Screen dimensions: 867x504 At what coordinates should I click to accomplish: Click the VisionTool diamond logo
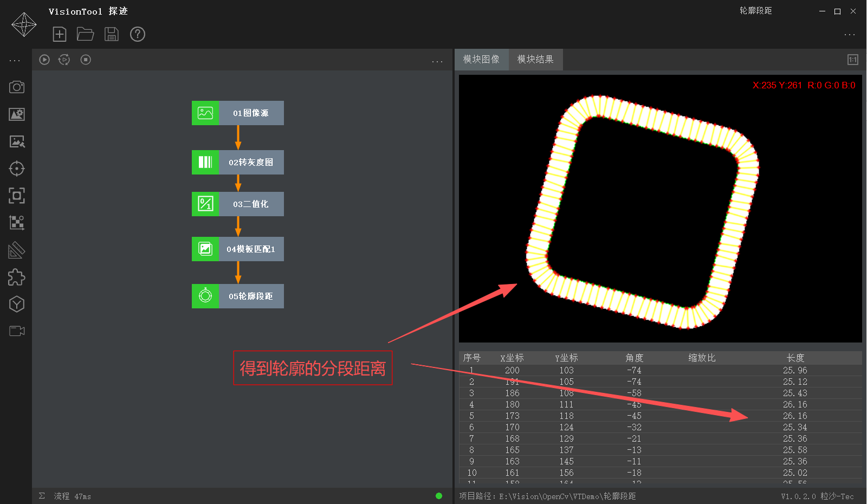pyautogui.click(x=24, y=24)
